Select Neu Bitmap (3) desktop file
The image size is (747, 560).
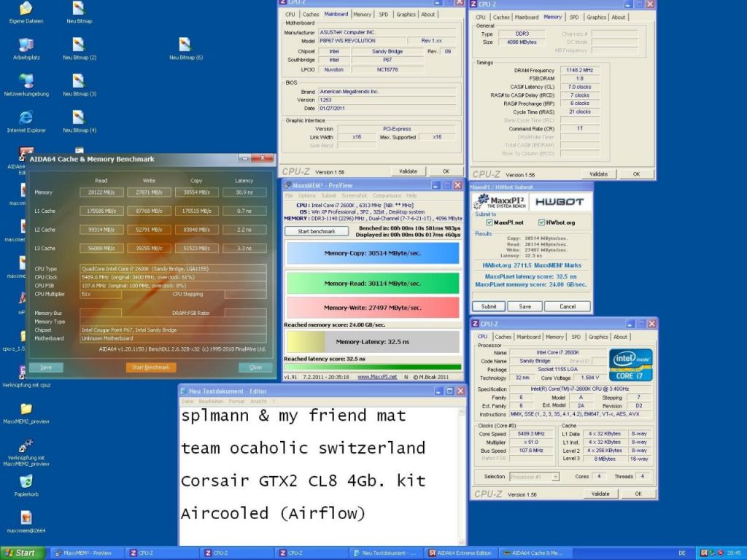pos(79,85)
